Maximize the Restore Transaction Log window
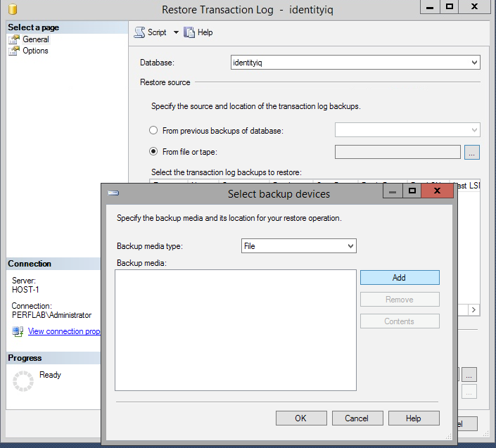The image size is (496, 448). tap(449, 7)
